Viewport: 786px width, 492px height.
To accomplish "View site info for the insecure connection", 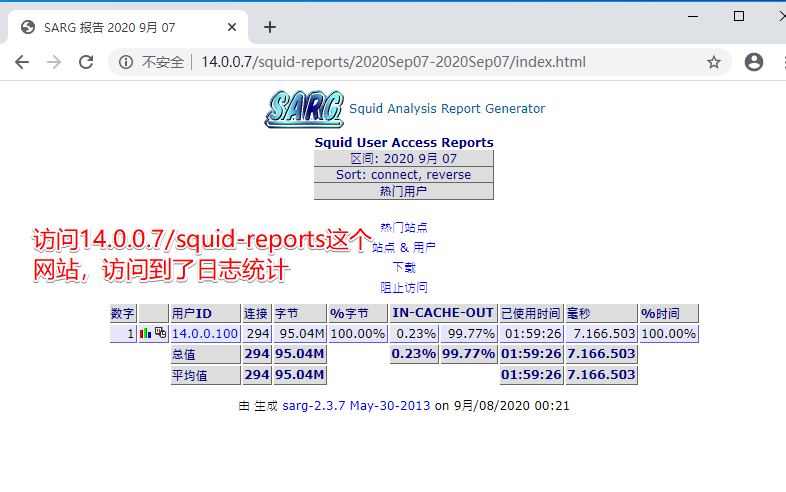I will 126,62.
